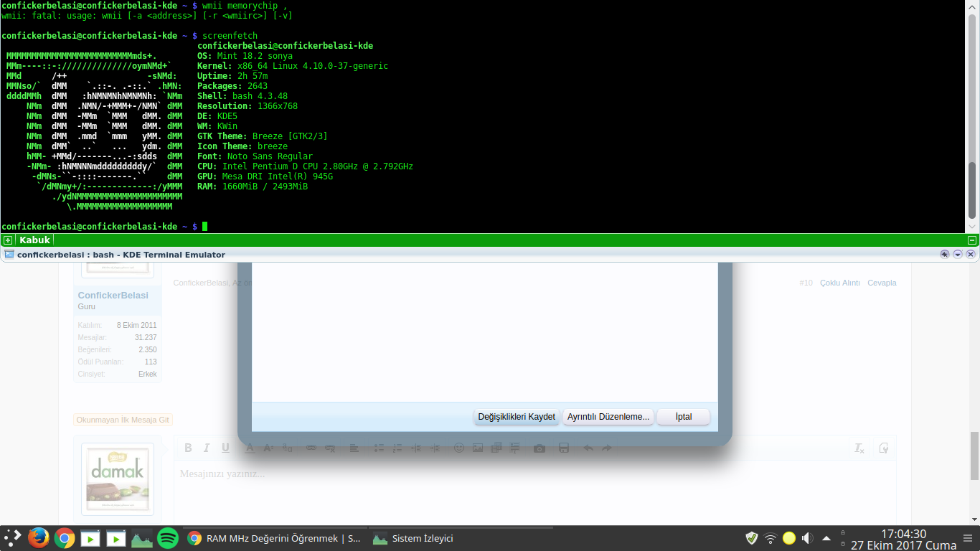Image resolution: width=980 pixels, height=551 pixels.
Task: Open the font size dropdown in reply editor
Action: (268, 448)
